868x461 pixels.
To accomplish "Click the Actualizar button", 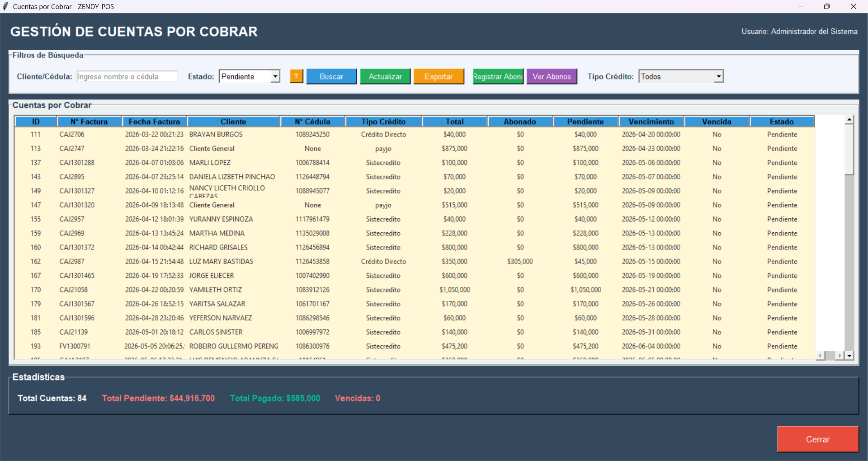I will (385, 76).
